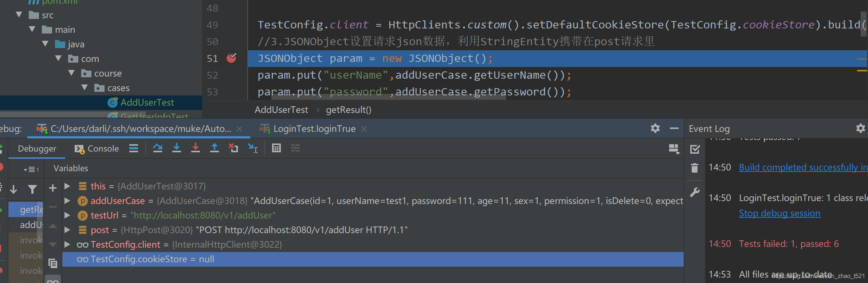Click line number 49 in the gutter
Screen dimensions: 868x283
pyautogui.click(x=212, y=25)
